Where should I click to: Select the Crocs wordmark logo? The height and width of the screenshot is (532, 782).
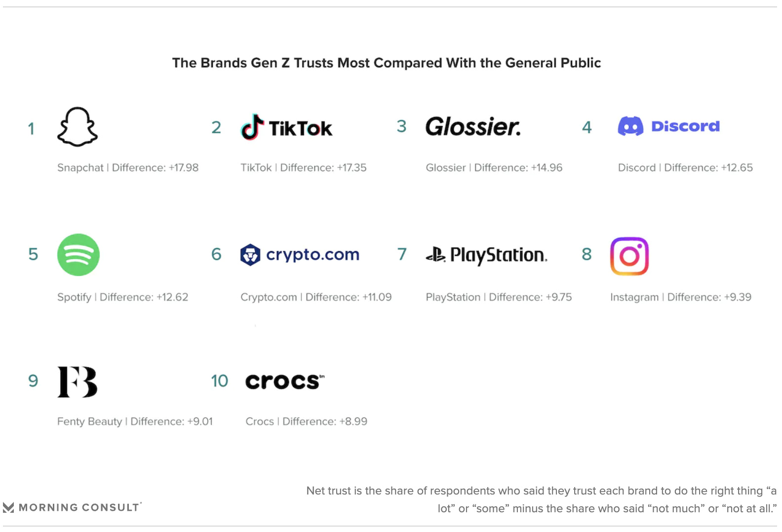click(x=285, y=381)
